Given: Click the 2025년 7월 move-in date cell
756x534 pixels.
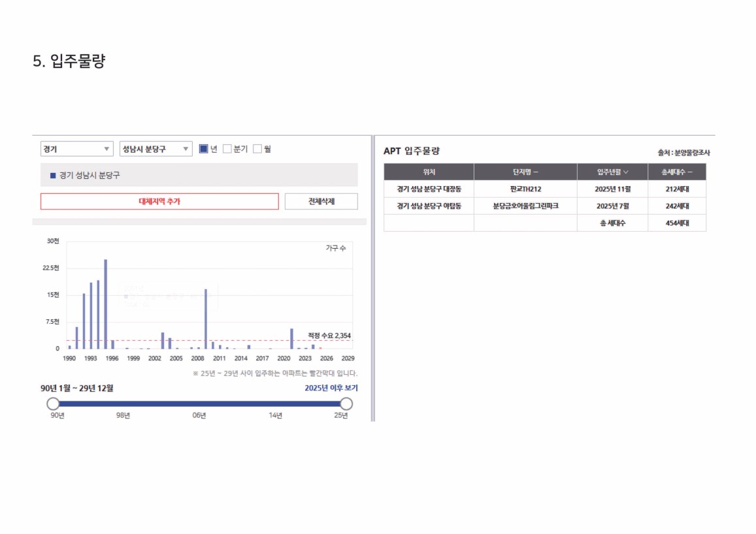Looking at the screenshot, I should click(612, 206).
